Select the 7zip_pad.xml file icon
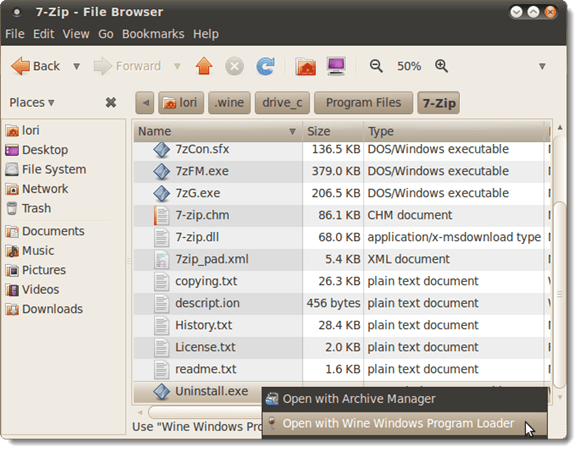 [162, 260]
